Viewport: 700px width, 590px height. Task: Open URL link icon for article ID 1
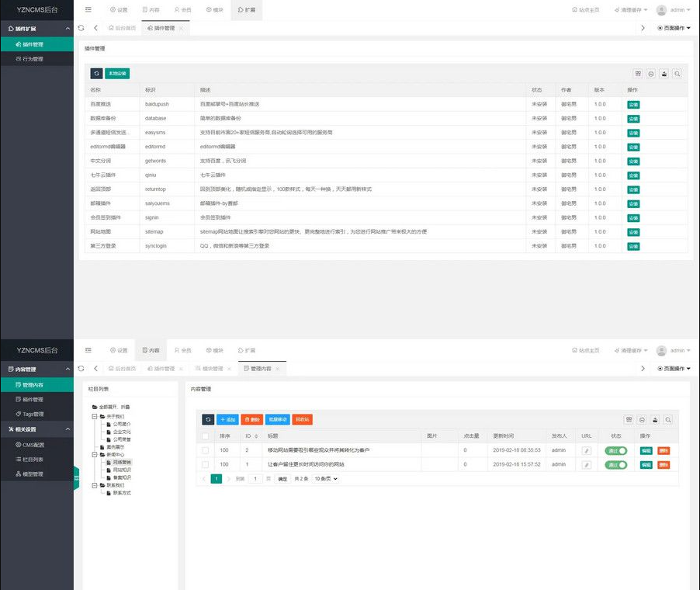pos(587,465)
